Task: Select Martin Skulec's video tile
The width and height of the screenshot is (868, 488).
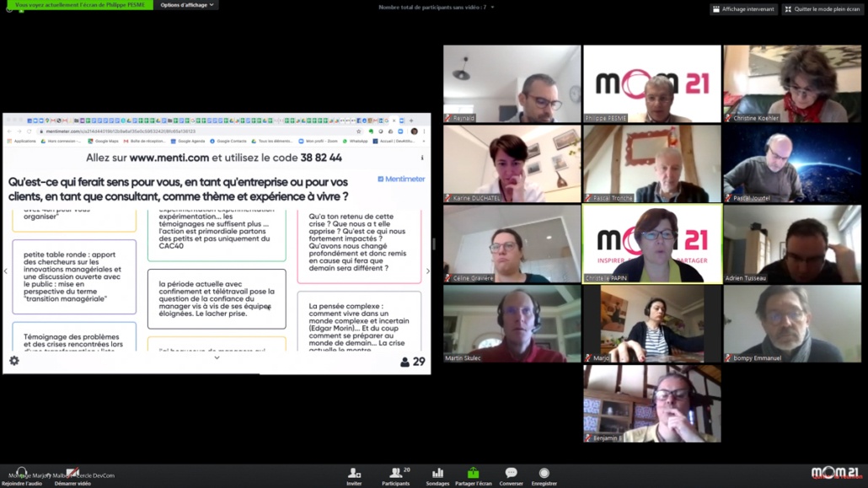Action: (x=512, y=324)
